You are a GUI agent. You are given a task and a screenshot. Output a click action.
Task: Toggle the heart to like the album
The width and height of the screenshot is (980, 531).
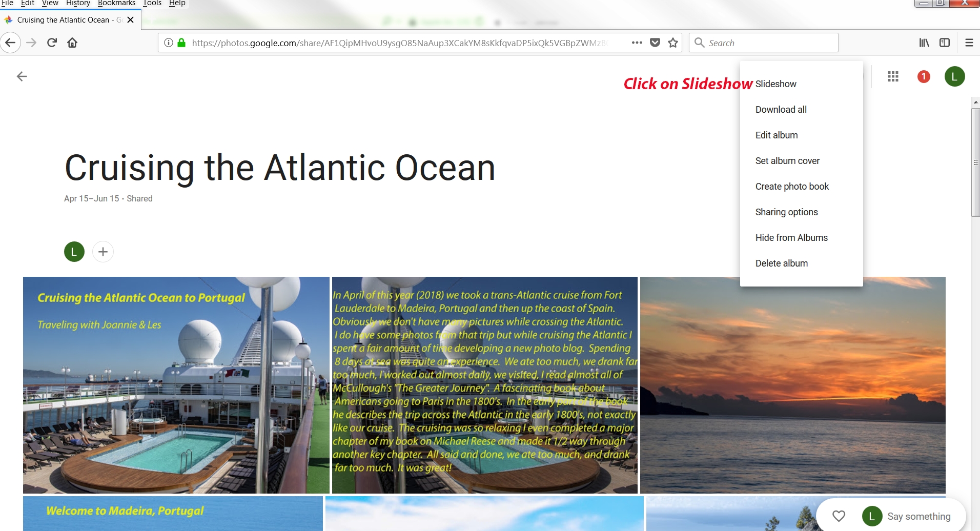coord(839,516)
